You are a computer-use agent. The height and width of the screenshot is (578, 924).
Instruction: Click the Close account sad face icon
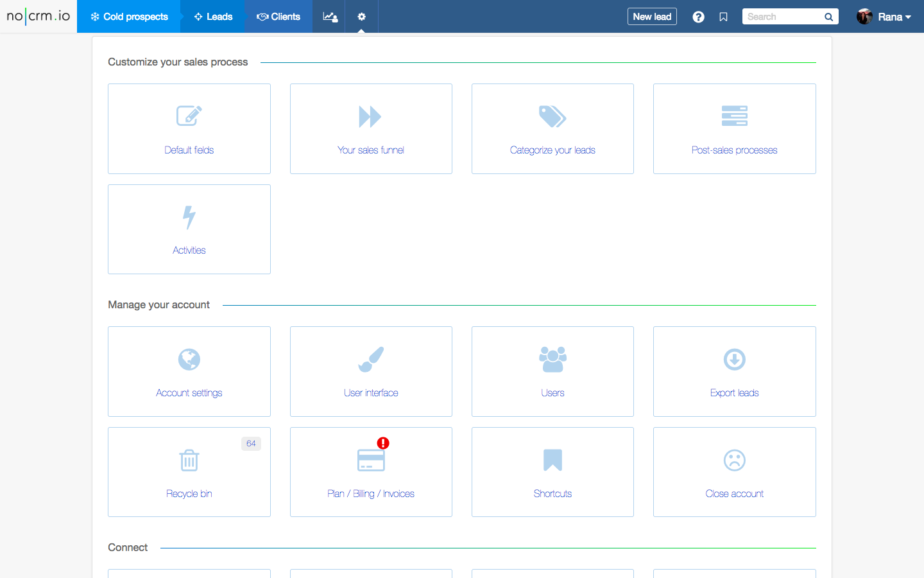pos(734,460)
